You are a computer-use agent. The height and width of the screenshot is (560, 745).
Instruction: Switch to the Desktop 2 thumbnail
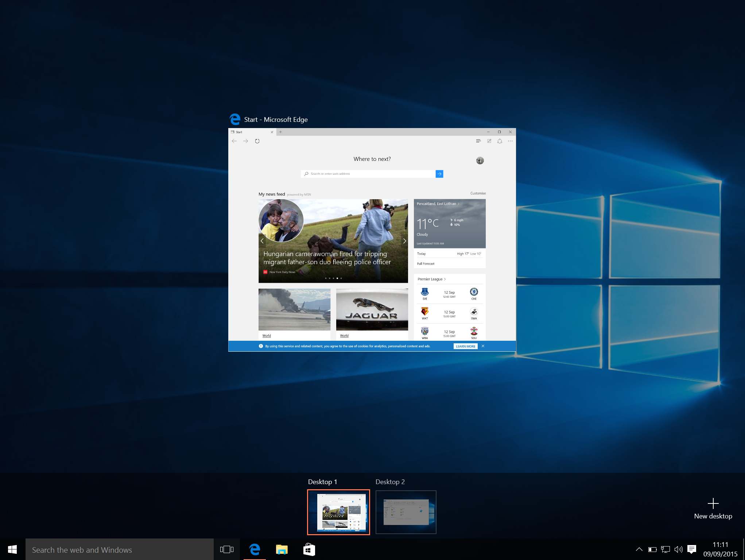click(x=406, y=512)
